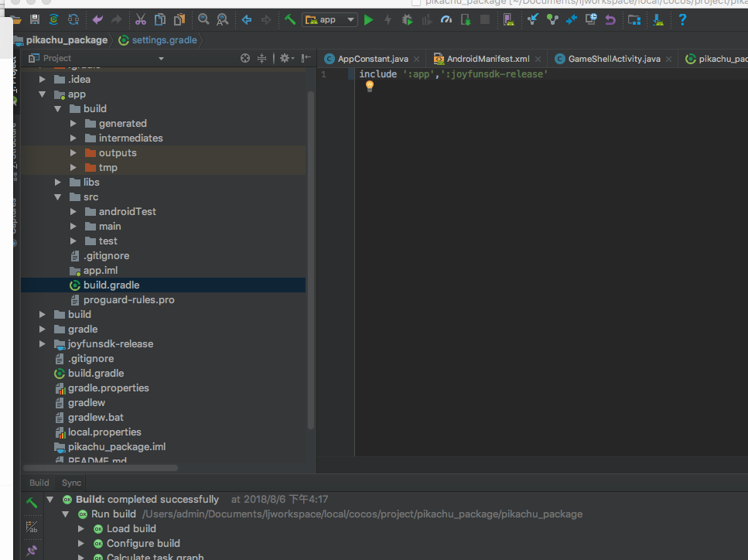Click the Make Project hammer icon
Image resolution: width=748 pixels, height=560 pixels.
tap(290, 19)
